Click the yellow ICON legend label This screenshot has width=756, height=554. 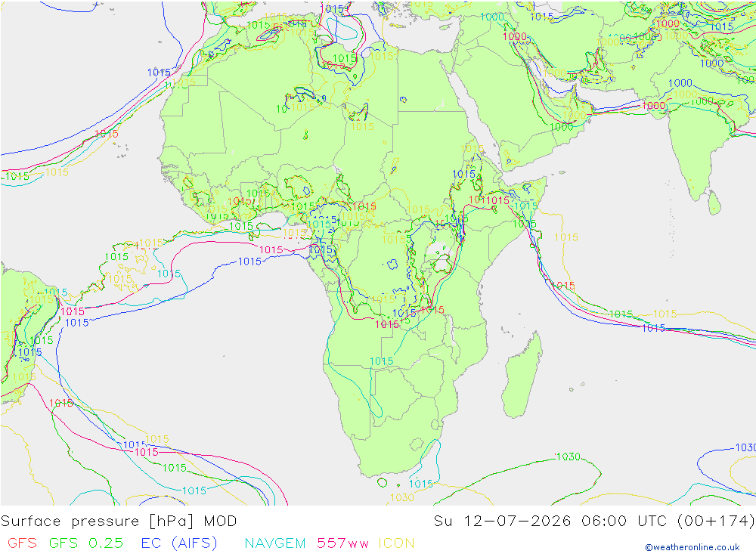click(396, 543)
